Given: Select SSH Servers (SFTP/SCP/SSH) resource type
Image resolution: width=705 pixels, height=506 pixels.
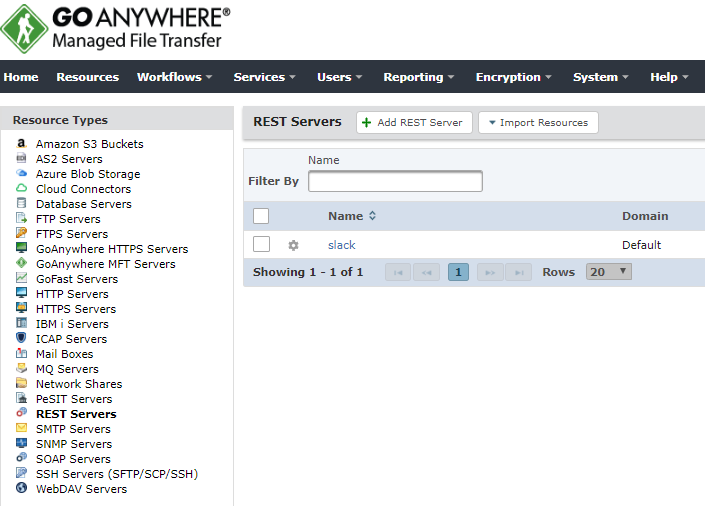Looking at the screenshot, I should pos(117,474).
